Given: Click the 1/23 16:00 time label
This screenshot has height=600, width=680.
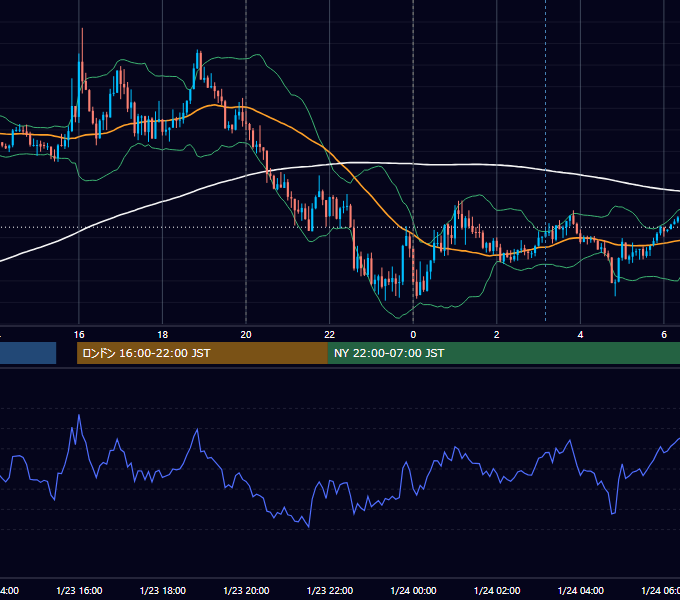Looking at the screenshot, I should [79, 590].
